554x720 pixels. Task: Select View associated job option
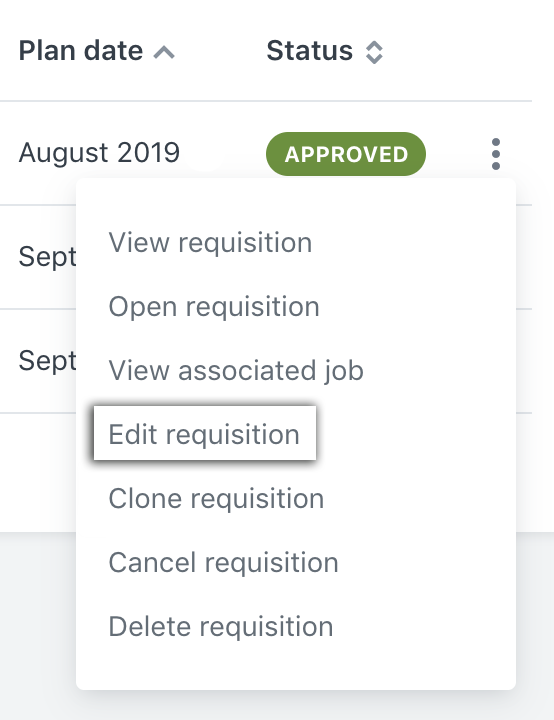pos(236,370)
